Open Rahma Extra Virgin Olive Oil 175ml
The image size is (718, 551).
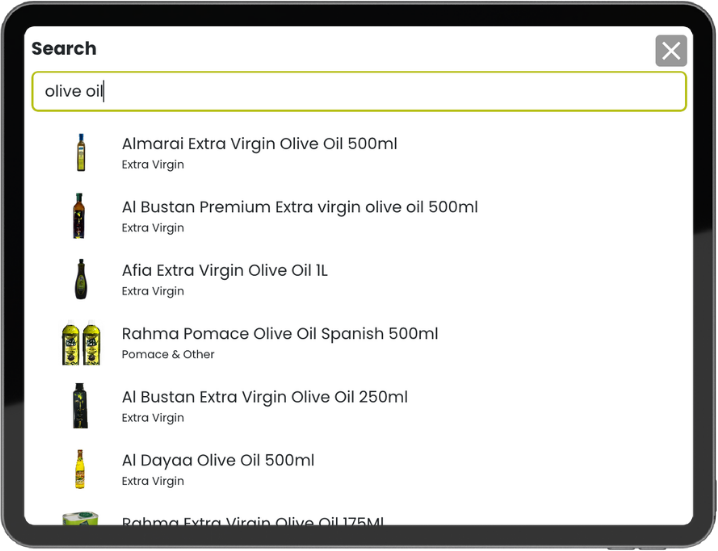(x=252, y=520)
